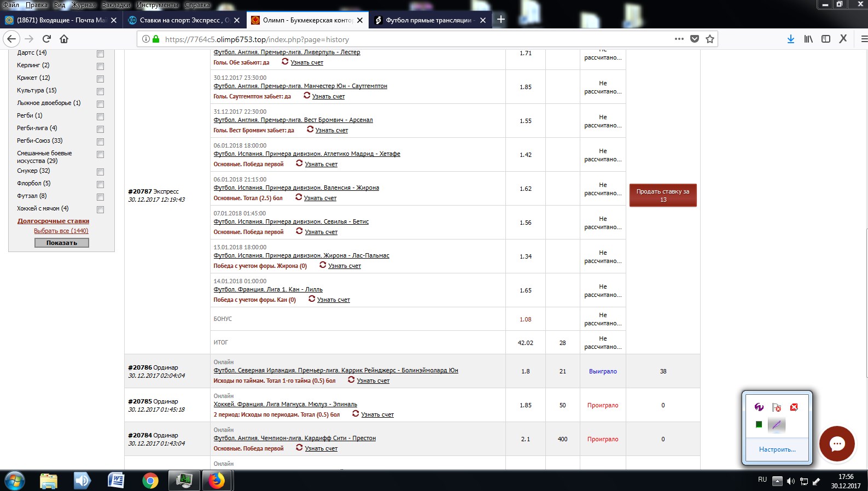Open the downloads arrow panel

pos(790,39)
